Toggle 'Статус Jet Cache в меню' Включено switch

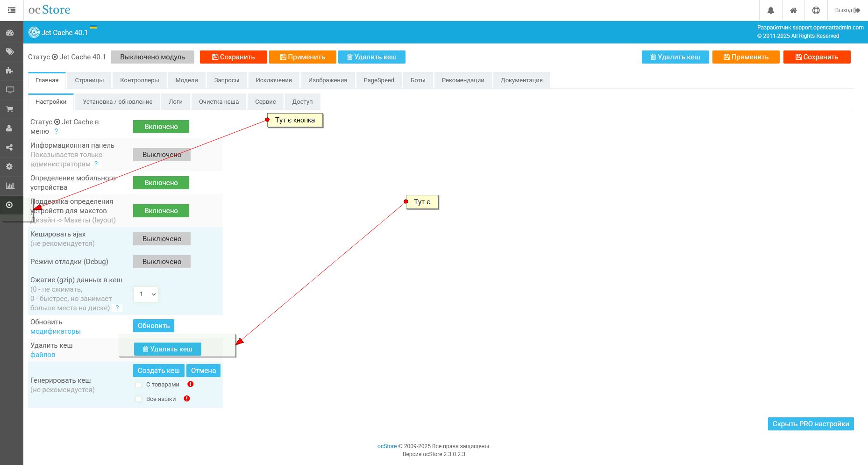[x=161, y=127]
